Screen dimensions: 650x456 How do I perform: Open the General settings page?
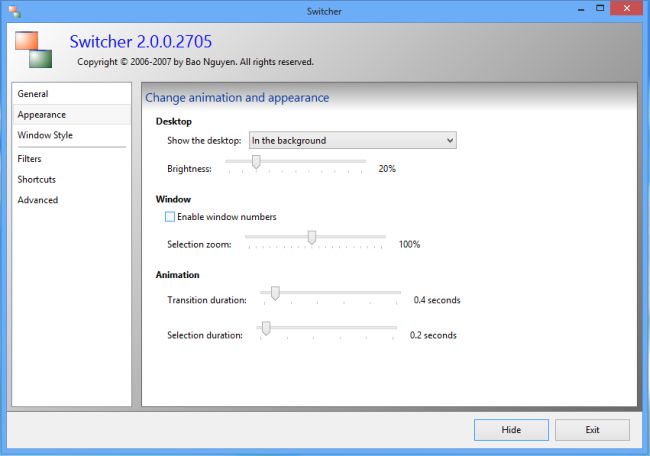coord(71,94)
